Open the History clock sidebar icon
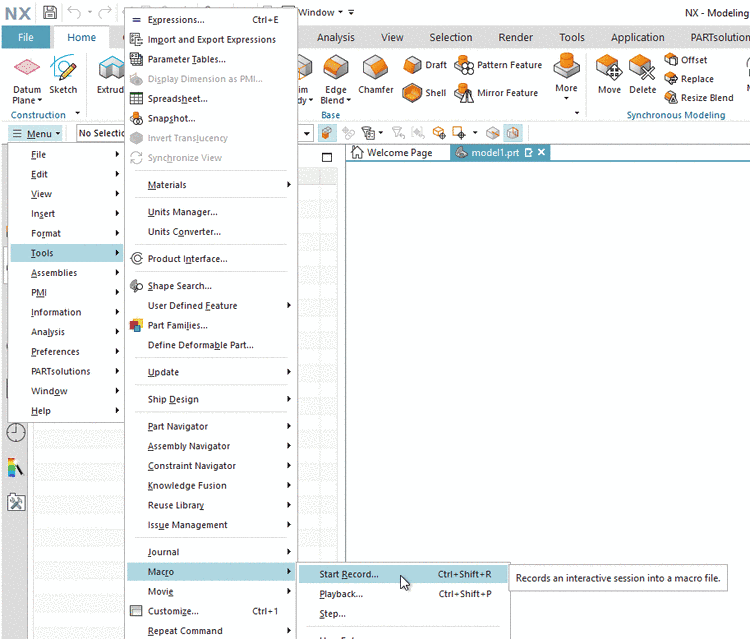 click(16, 433)
